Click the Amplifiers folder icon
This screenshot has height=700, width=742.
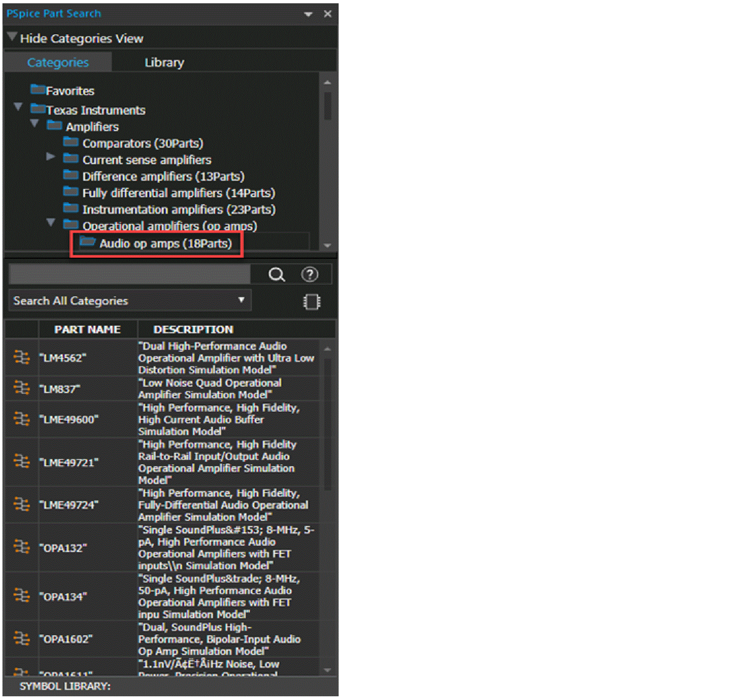click(54, 125)
